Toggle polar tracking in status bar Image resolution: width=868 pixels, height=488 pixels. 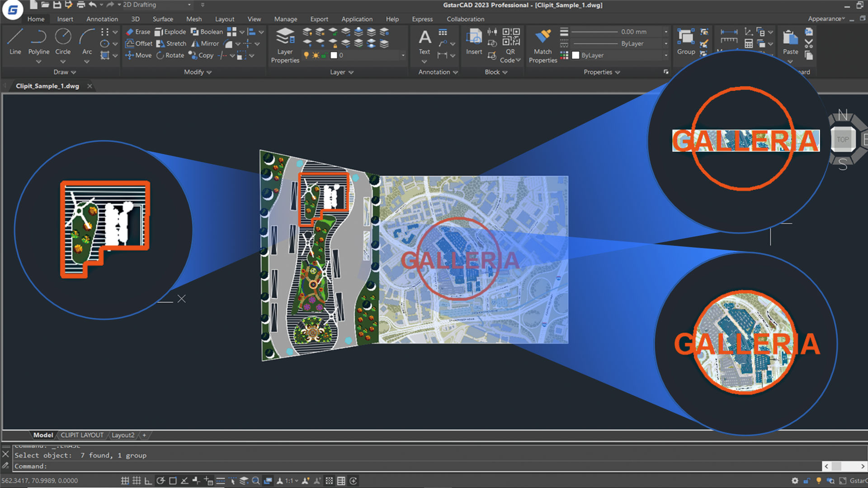coord(160,481)
